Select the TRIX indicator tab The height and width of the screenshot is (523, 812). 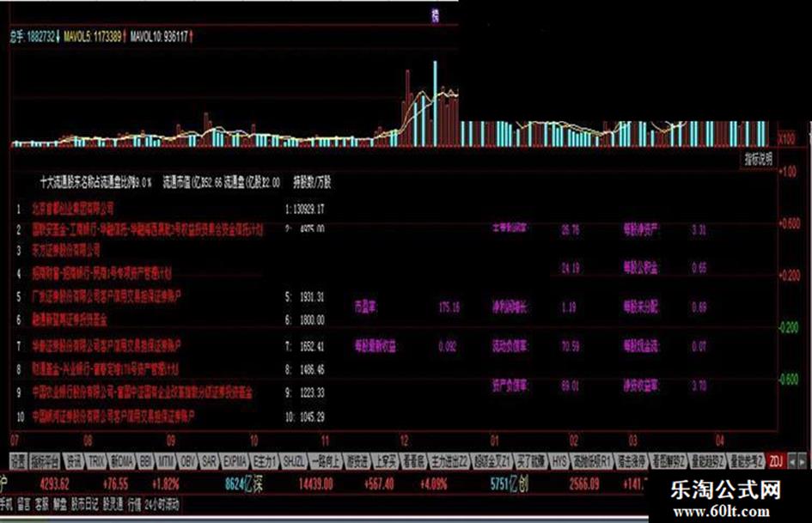click(97, 461)
